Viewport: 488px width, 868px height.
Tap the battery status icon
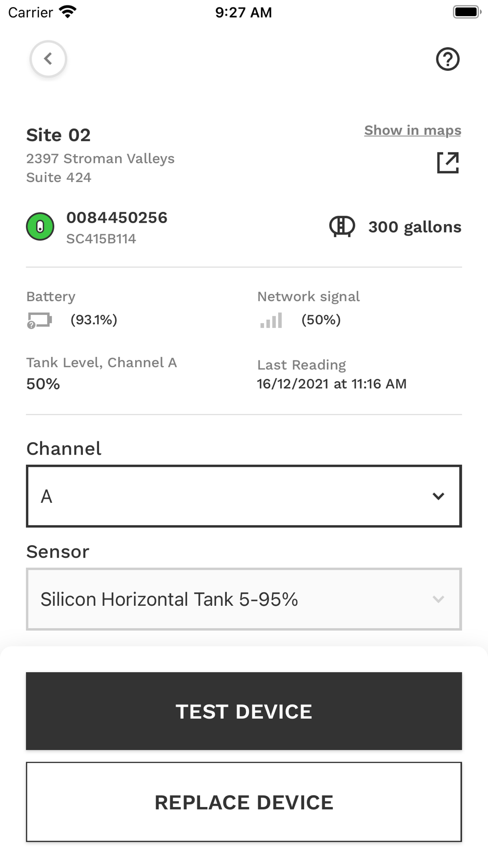[x=40, y=321]
